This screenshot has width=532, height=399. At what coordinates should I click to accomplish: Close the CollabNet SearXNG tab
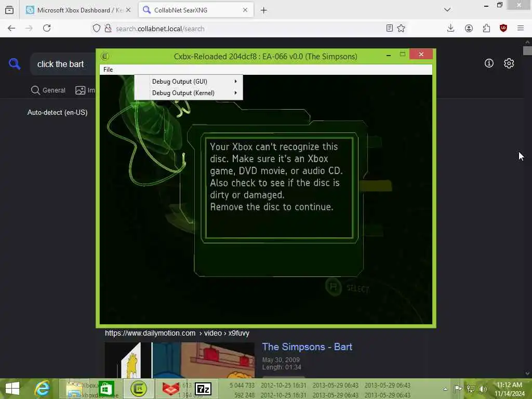[x=245, y=10]
